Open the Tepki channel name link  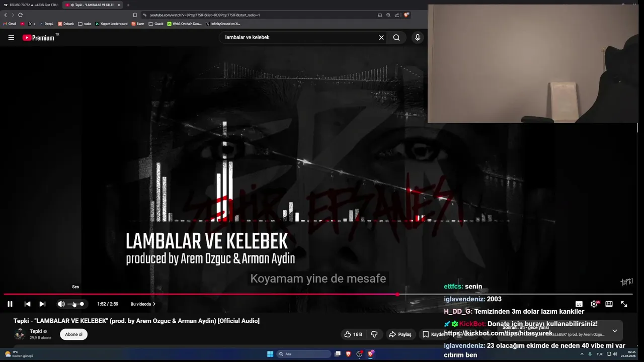click(36, 331)
